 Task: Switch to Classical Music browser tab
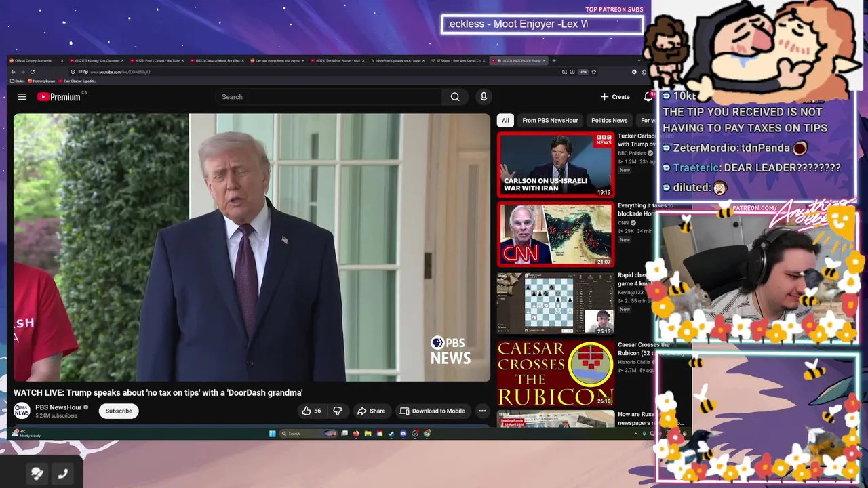217,60
